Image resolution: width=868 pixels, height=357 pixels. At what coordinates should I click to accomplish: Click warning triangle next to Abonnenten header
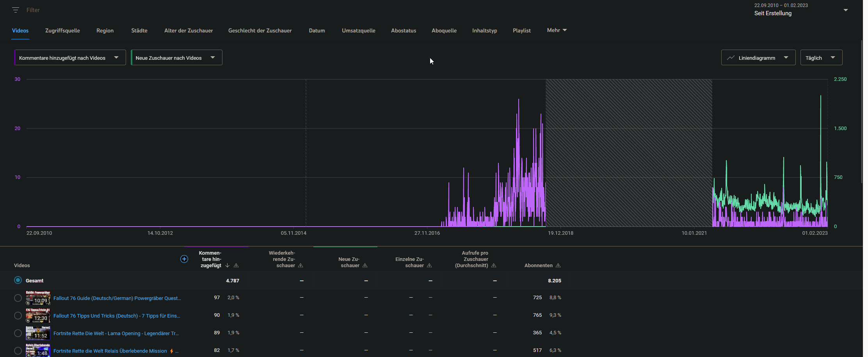(x=558, y=266)
